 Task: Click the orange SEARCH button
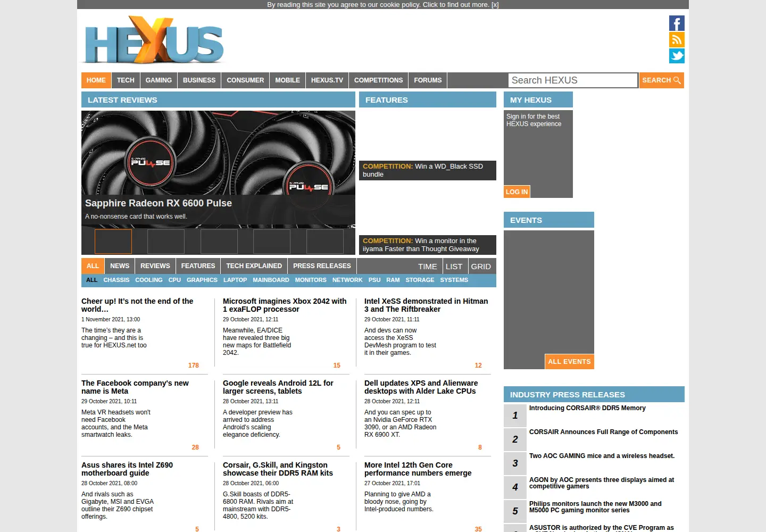661,80
